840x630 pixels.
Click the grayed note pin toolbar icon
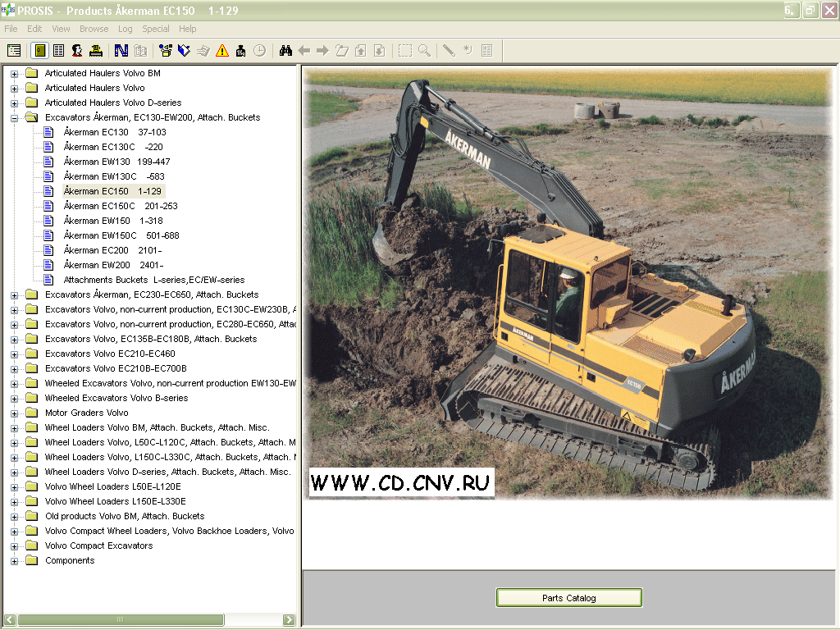pos(468,50)
